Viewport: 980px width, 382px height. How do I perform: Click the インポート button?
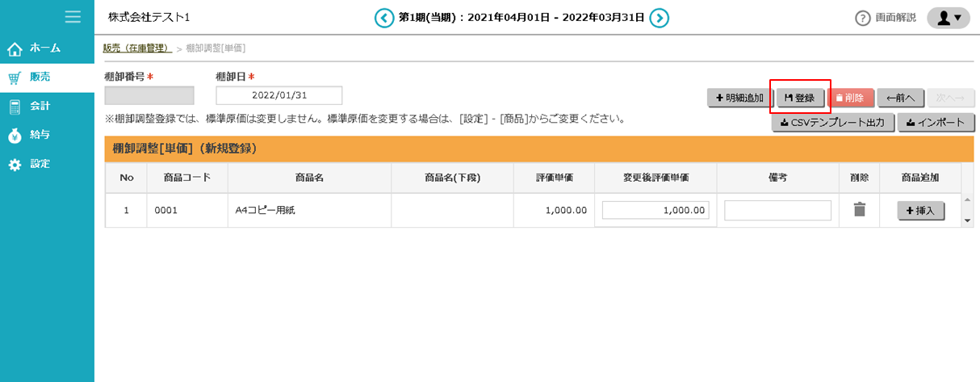[x=936, y=124]
